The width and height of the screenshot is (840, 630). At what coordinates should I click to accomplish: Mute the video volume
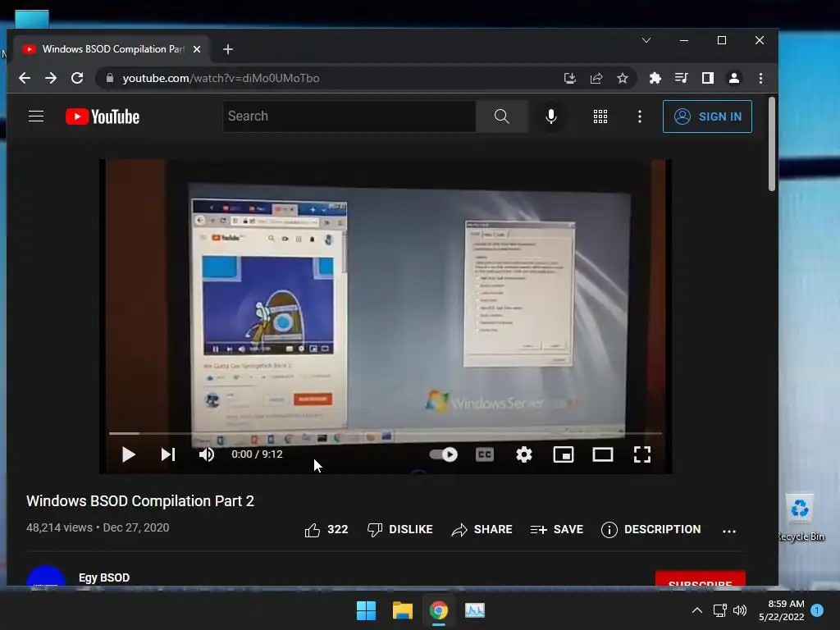[x=206, y=454]
